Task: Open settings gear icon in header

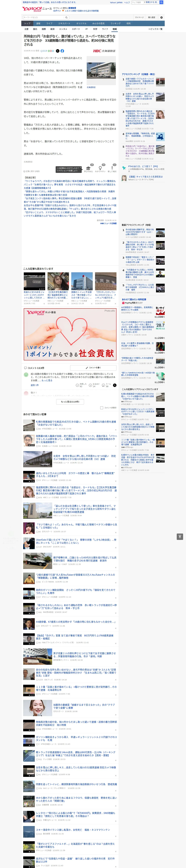Action: 161,18
